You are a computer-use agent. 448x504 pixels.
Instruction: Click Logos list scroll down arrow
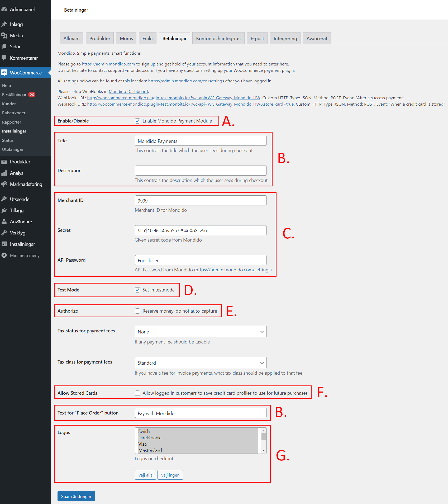coord(264,451)
